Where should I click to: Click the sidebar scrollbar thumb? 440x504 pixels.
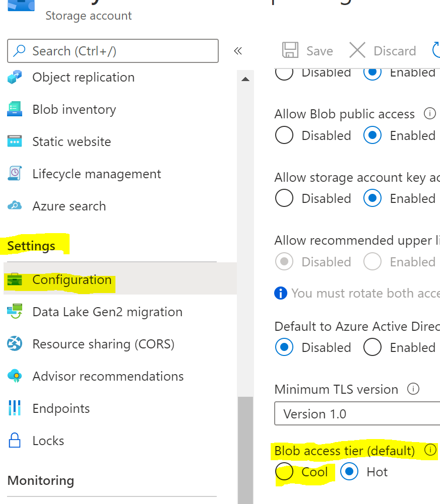click(245, 450)
